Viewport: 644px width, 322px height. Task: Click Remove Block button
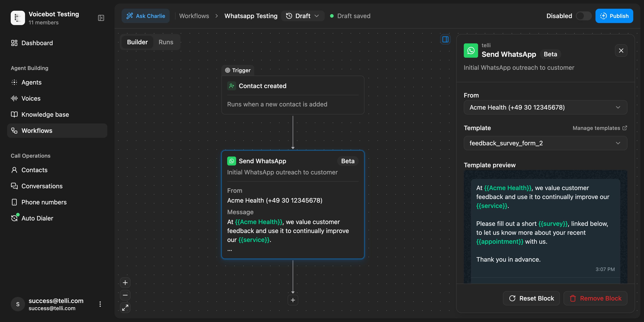tap(595, 298)
